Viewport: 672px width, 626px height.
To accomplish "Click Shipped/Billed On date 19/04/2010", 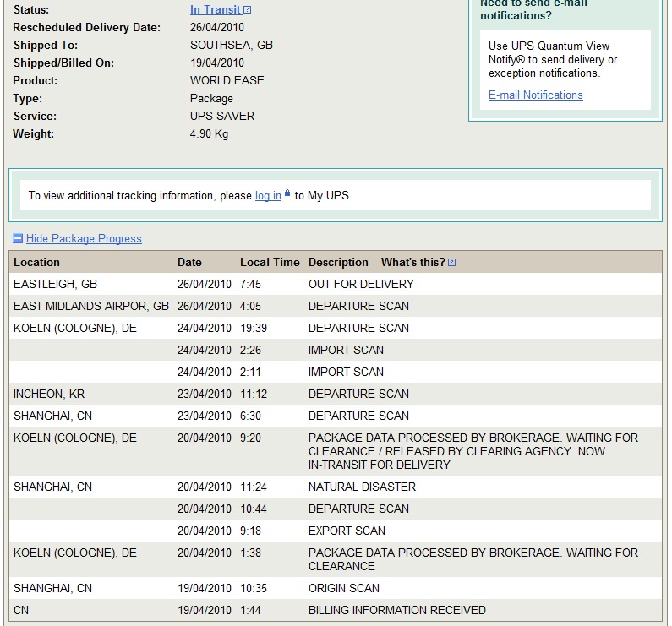I will pyautogui.click(x=217, y=63).
